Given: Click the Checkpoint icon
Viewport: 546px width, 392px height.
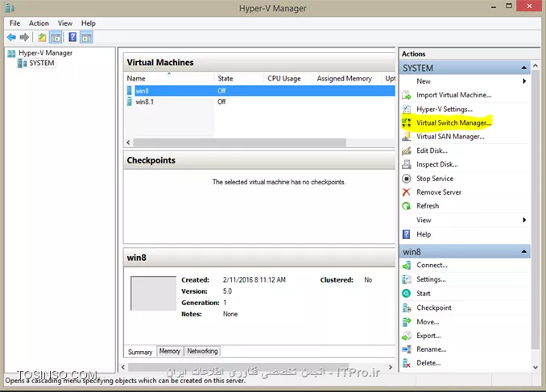Looking at the screenshot, I should [x=407, y=307].
